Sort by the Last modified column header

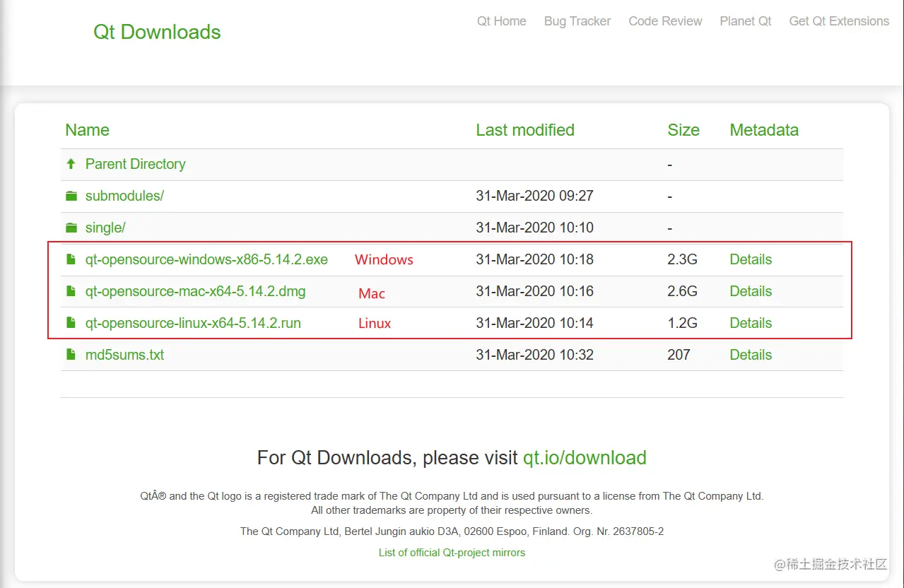click(x=525, y=130)
